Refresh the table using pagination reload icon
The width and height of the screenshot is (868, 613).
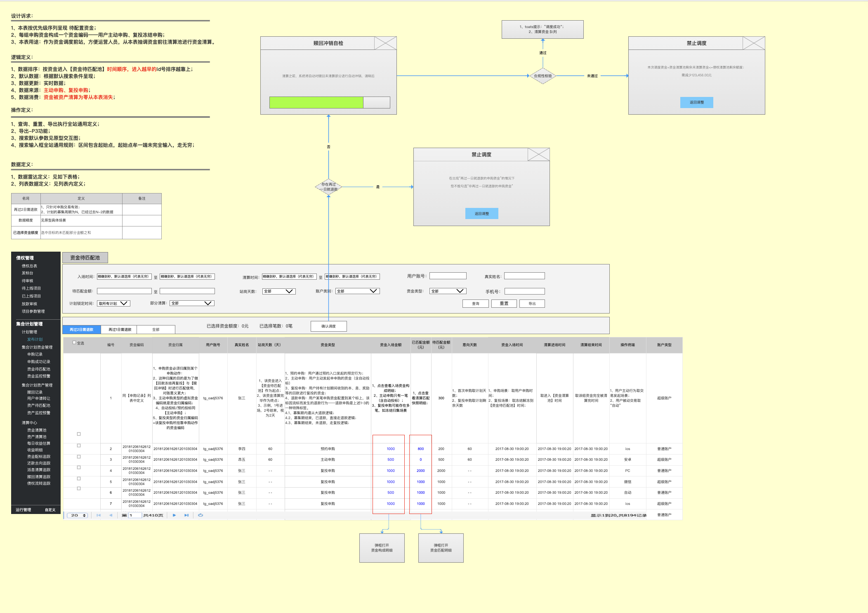coord(200,515)
